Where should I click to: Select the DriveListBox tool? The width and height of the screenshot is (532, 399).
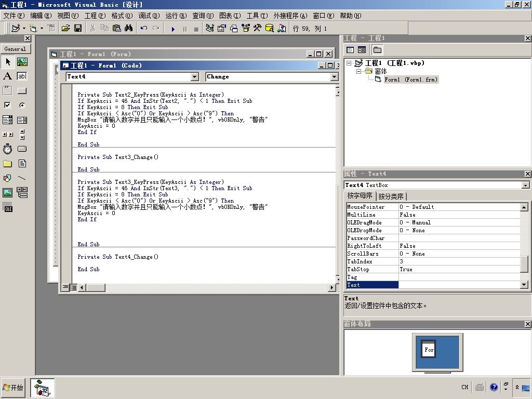(22, 149)
